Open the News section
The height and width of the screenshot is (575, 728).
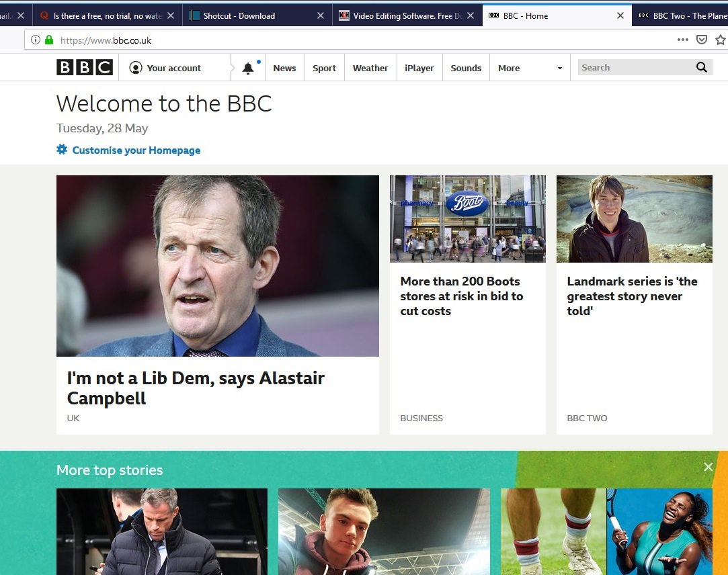click(x=284, y=68)
